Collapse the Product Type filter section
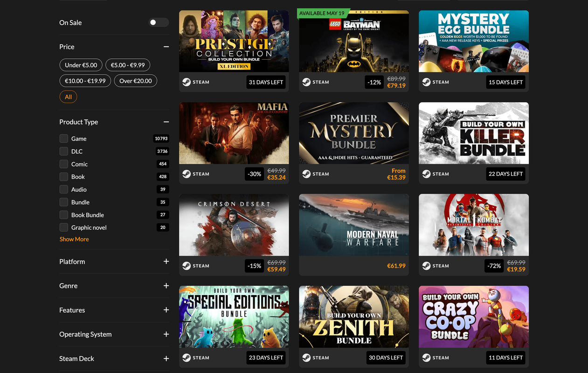 point(166,122)
